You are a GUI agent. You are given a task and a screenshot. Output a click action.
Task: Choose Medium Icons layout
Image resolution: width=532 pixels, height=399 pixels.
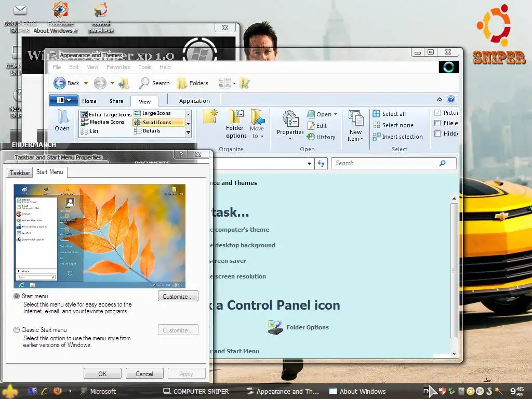[103, 122]
